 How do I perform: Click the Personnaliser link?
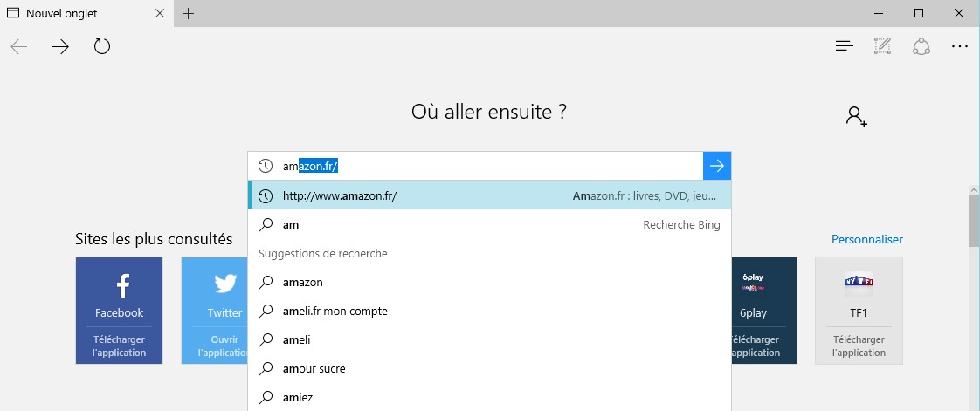click(866, 239)
